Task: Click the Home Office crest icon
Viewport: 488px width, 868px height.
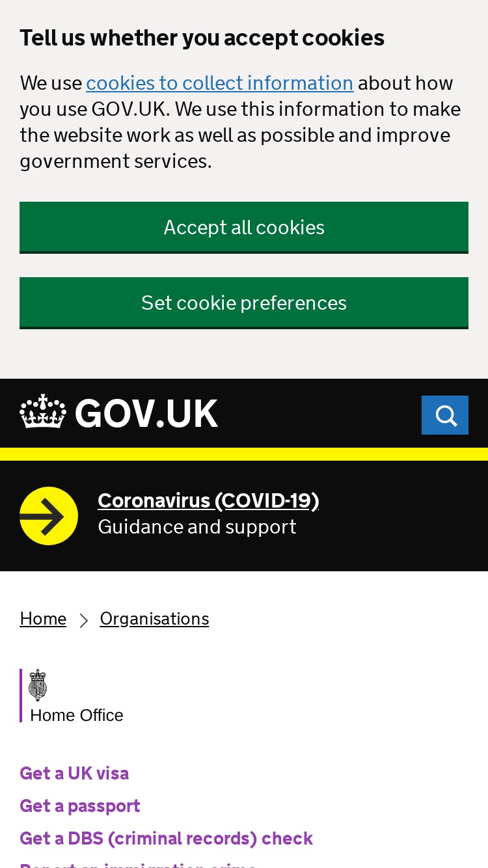Action: tap(38, 685)
